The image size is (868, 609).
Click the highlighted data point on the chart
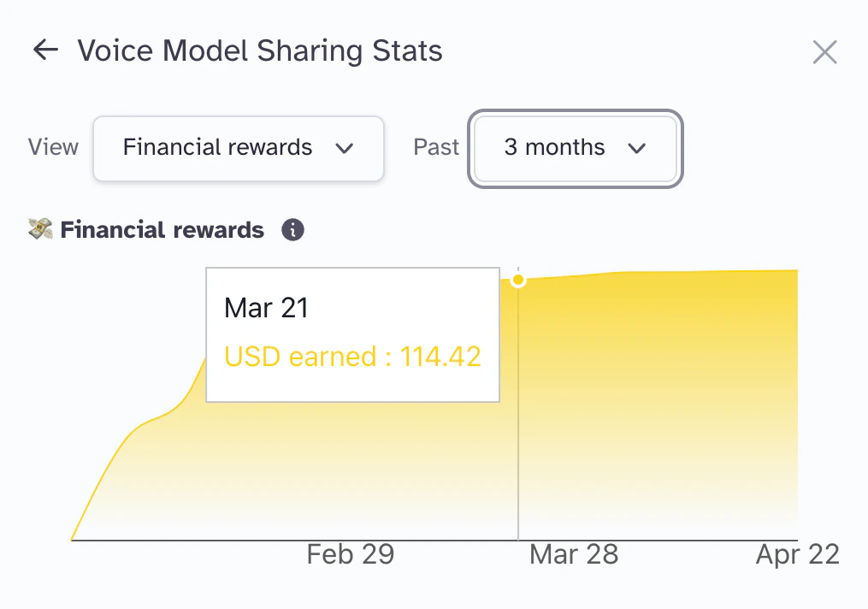[518, 281]
